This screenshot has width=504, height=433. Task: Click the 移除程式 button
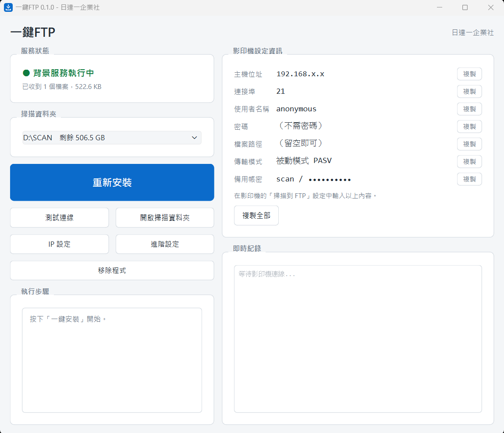[112, 270]
